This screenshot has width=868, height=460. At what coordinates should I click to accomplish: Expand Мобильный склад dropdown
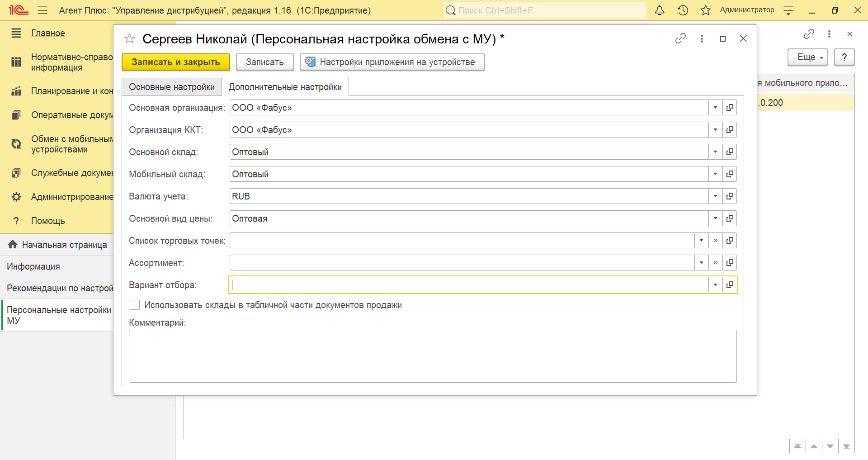(715, 174)
